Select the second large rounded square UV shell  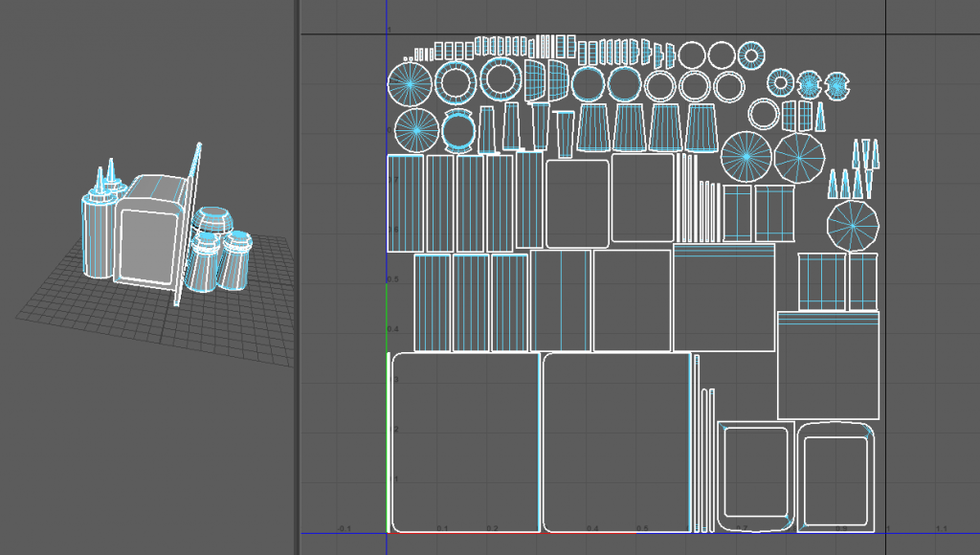(x=616, y=442)
